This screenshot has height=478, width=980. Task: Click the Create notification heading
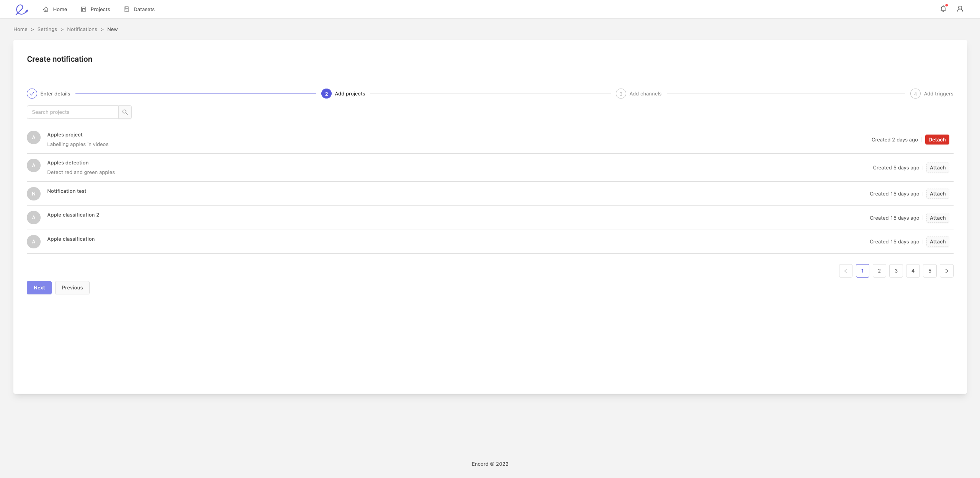point(59,59)
